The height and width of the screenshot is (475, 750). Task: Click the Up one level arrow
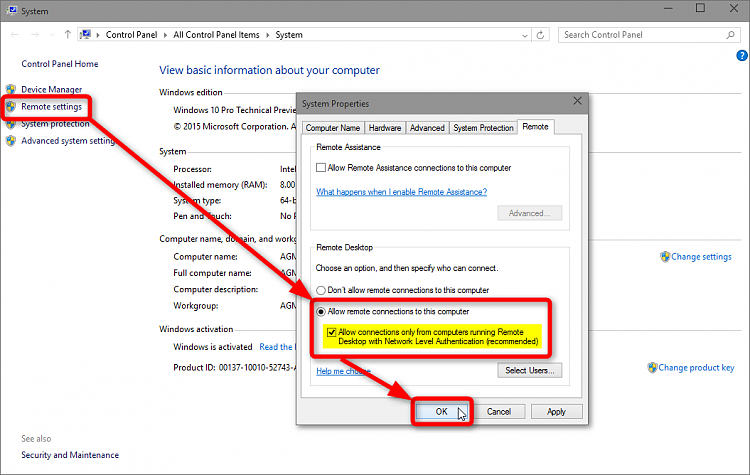[67, 34]
